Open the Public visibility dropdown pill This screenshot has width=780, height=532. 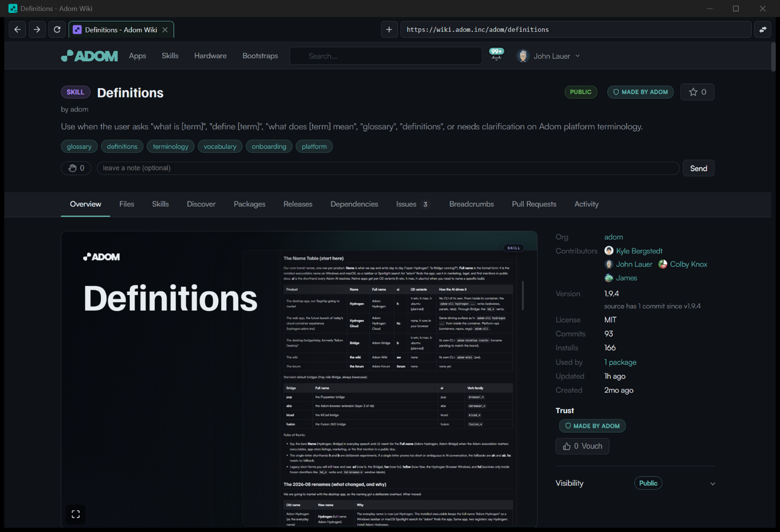[648, 483]
